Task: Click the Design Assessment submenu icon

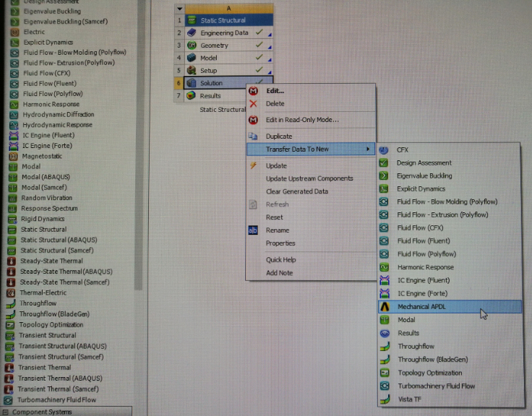Action: tap(383, 162)
